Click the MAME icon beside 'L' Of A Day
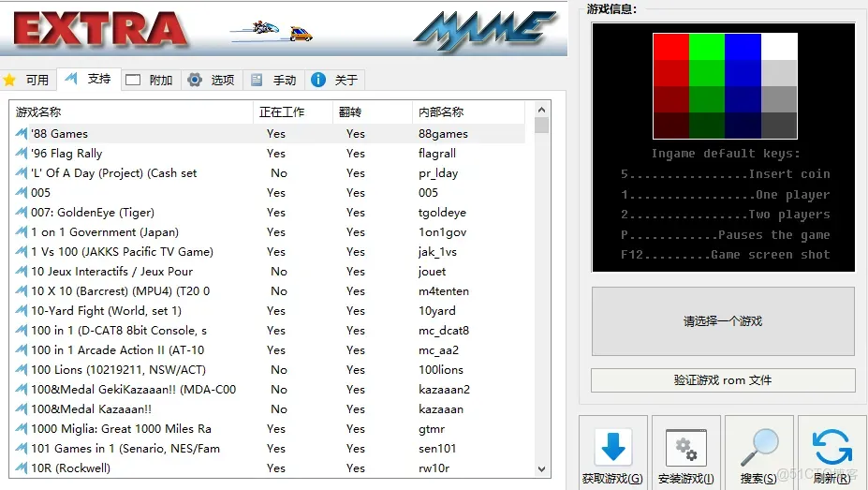868x490 pixels. tap(21, 172)
